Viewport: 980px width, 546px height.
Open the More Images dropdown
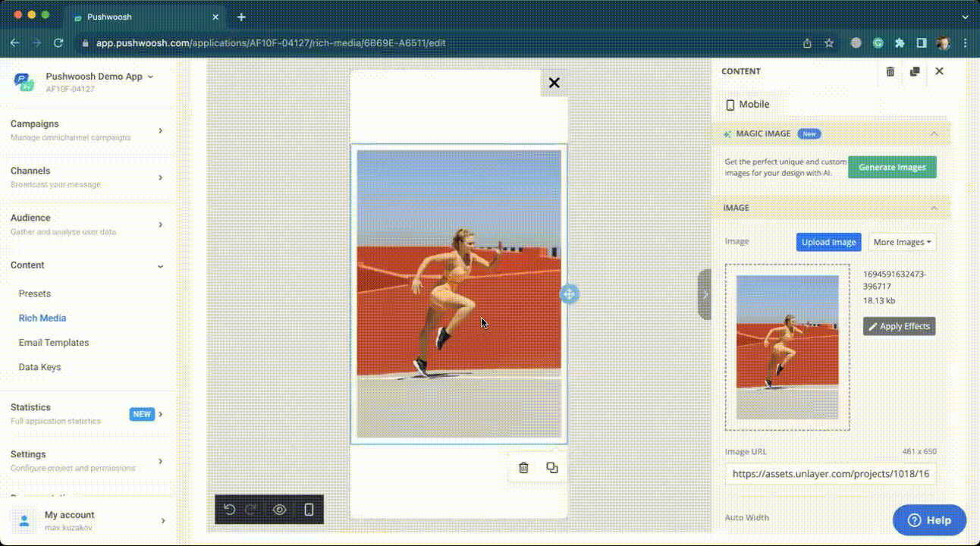pyautogui.click(x=902, y=242)
